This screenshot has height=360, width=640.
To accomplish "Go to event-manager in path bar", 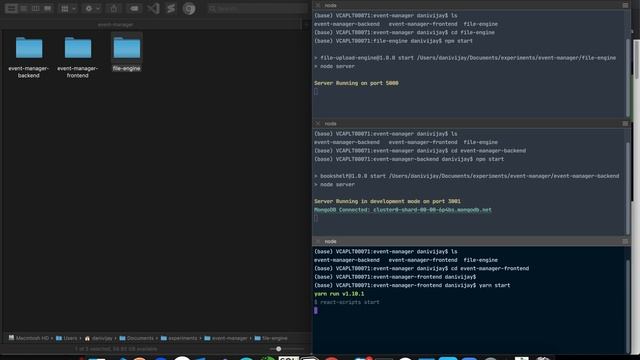I will pos(226,338).
